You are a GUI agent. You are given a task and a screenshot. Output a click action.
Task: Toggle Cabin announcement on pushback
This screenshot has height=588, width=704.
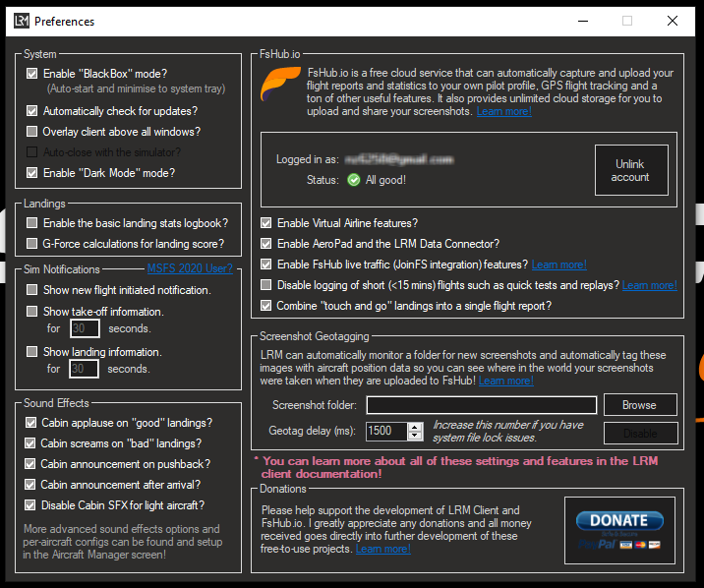pyautogui.click(x=30, y=464)
